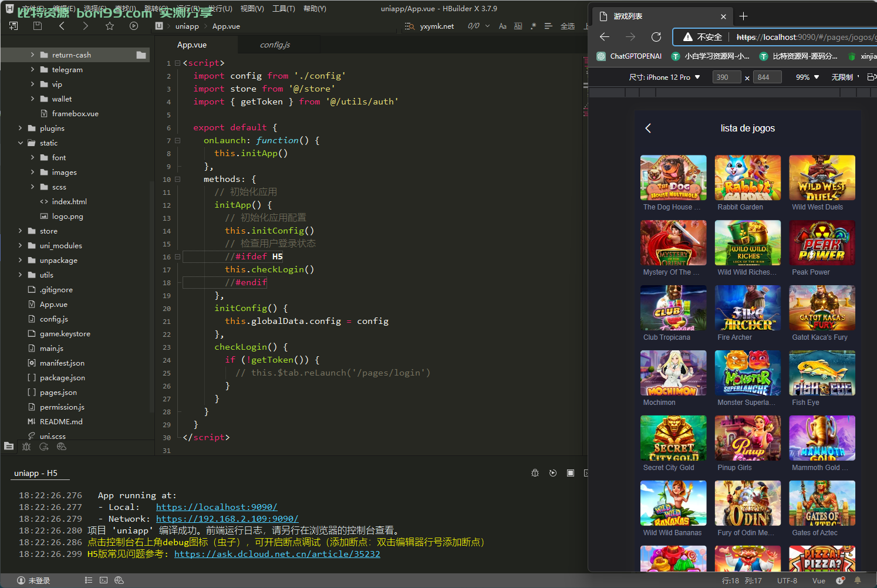Open the 帮助(Y) menu
Viewport: 877px width, 588px height.
point(315,9)
